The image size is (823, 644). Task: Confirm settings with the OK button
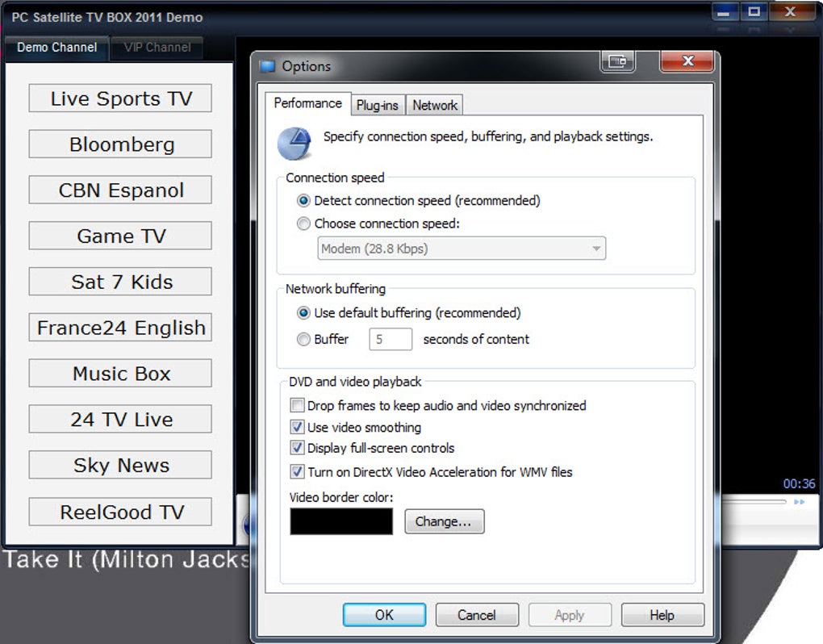pos(384,615)
